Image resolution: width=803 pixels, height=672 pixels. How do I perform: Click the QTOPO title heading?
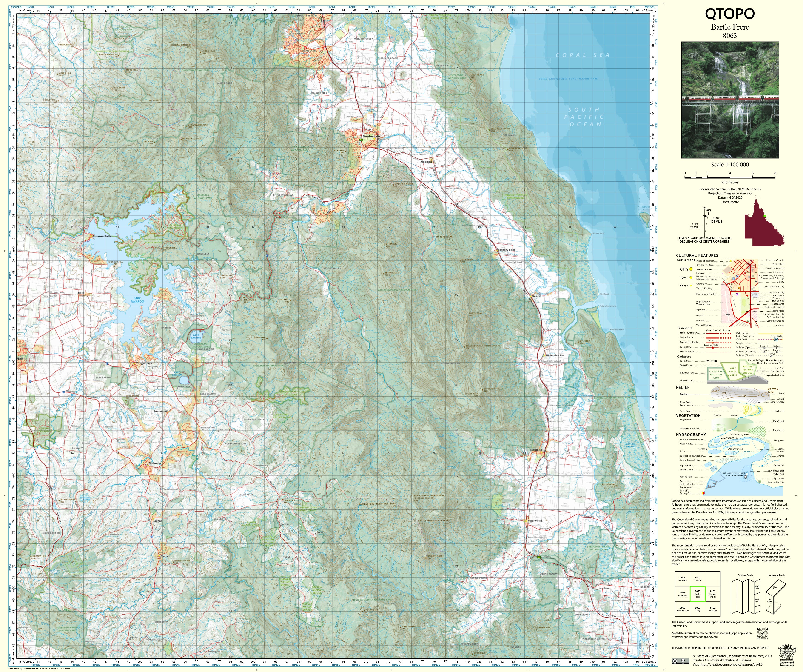[x=730, y=14]
